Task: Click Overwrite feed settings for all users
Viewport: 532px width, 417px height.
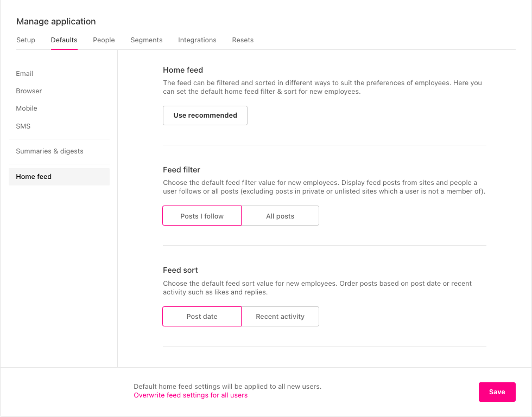Action: (191, 396)
